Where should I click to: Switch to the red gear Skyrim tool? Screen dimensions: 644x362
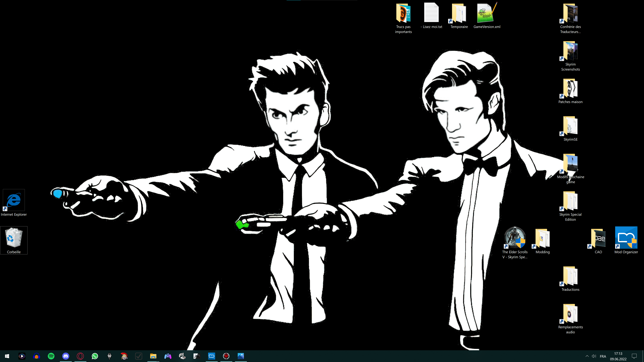click(226, 356)
